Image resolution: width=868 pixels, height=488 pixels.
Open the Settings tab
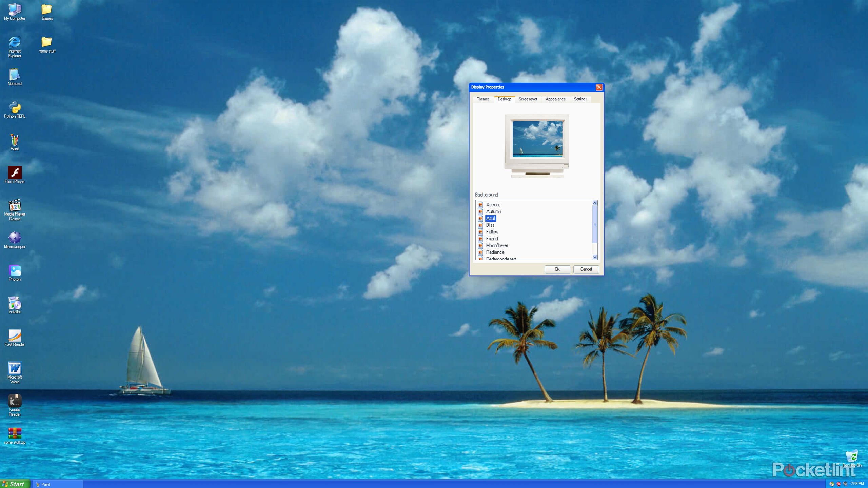pos(580,99)
